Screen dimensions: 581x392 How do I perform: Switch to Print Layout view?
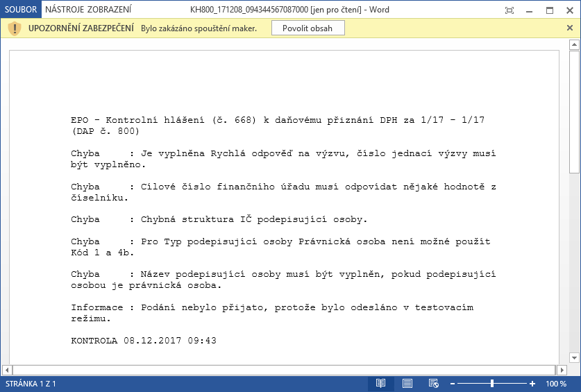point(407,384)
